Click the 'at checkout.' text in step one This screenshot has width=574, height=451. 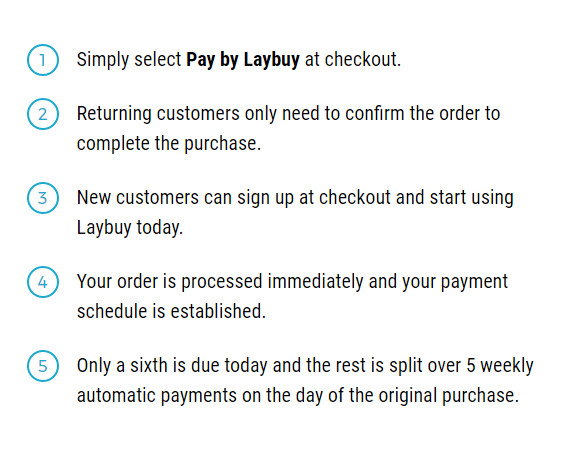353,59
